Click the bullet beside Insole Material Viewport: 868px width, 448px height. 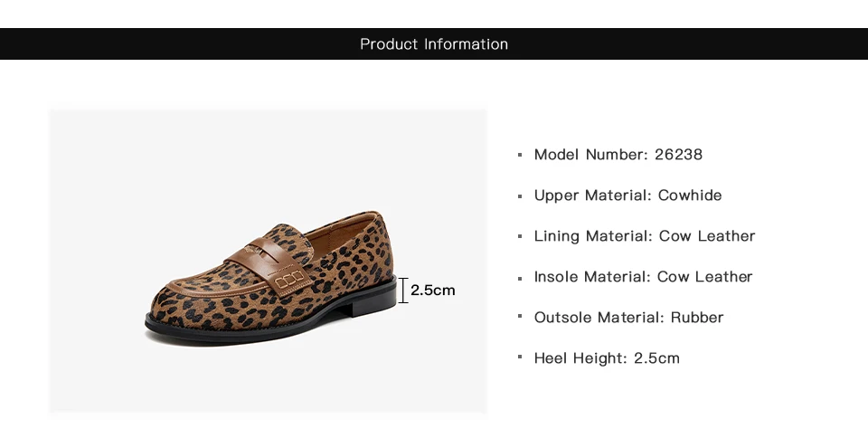520,278
